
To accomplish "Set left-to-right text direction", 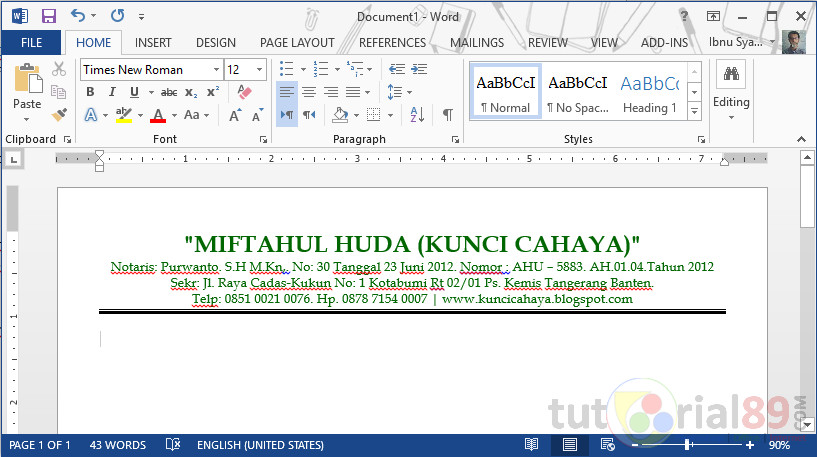I will tap(287, 115).
